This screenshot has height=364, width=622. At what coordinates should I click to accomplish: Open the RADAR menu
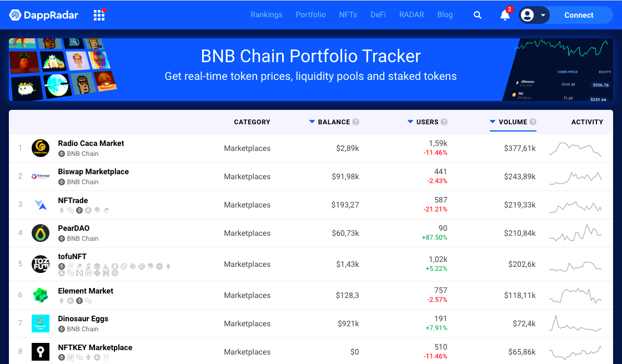tap(412, 14)
